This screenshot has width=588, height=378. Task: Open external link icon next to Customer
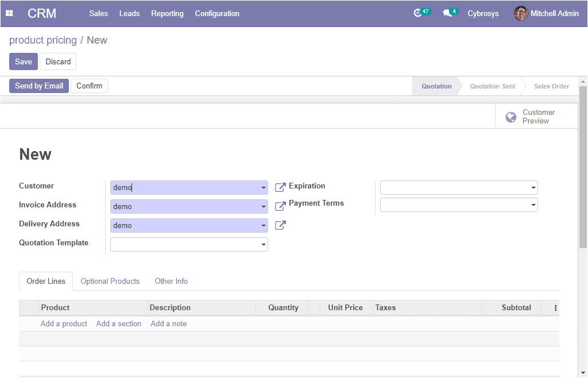coord(280,187)
